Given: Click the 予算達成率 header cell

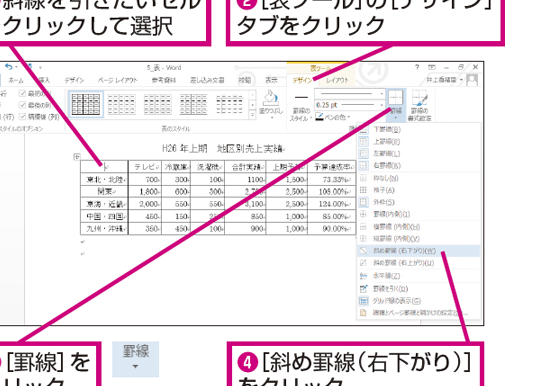Looking at the screenshot, I should point(332,167).
